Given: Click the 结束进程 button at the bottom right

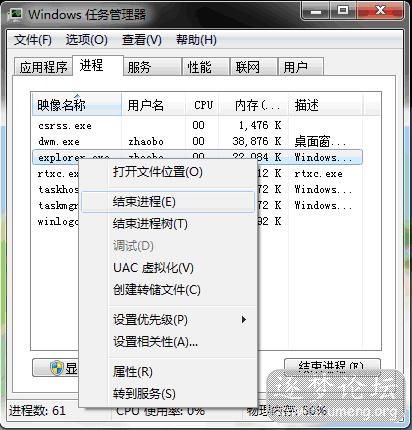Looking at the screenshot, I should click(332, 365).
